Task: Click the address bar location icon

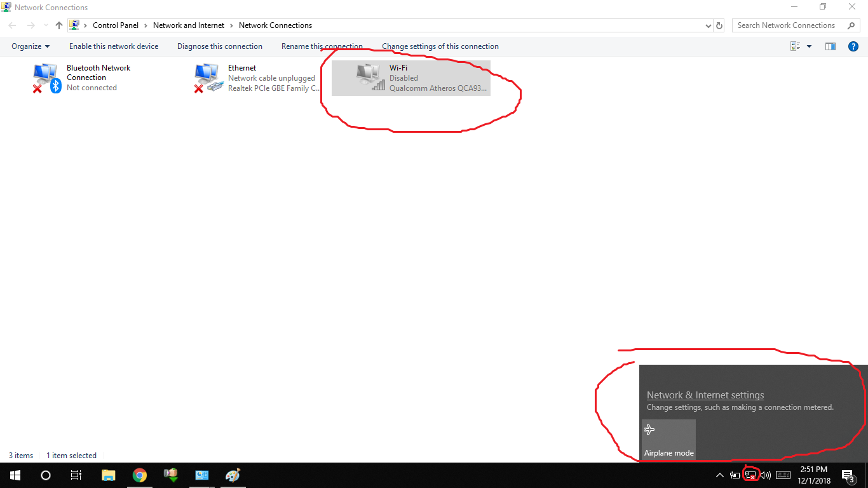Action: coord(75,25)
